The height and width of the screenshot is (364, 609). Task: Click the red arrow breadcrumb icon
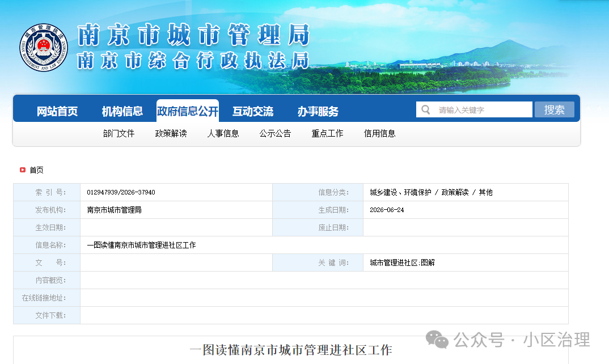(x=23, y=170)
